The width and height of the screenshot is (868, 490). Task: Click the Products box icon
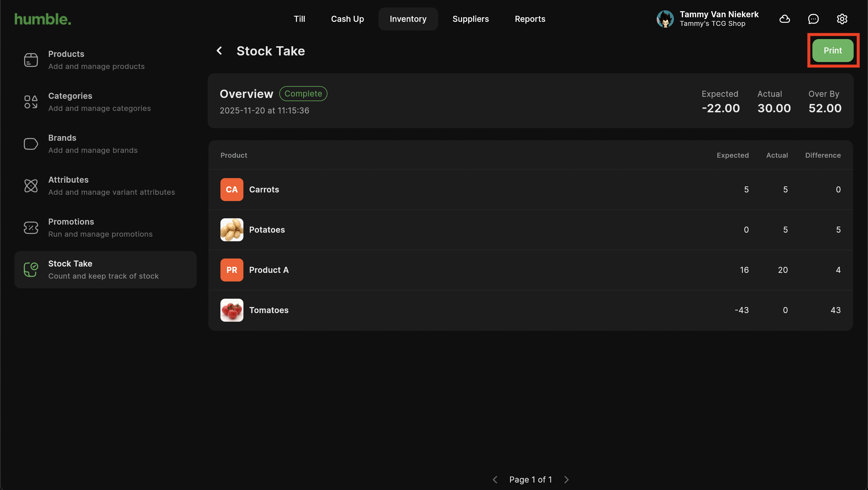tap(31, 60)
